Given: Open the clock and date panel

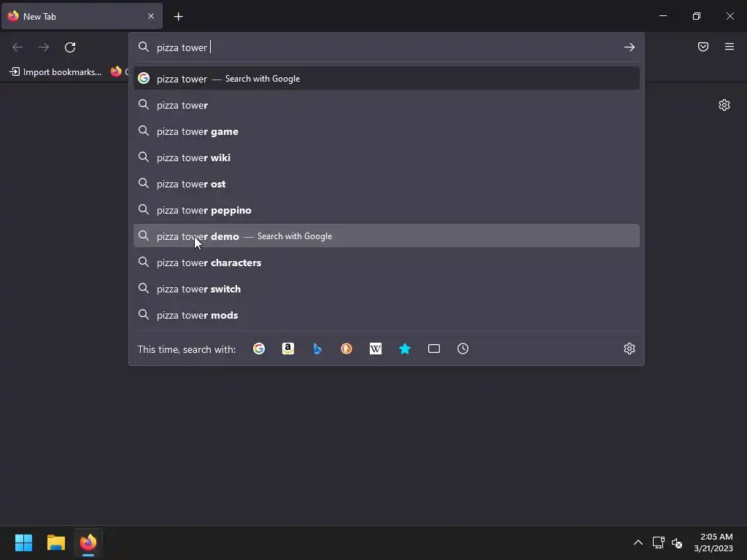Looking at the screenshot, I should click(713, 542).
